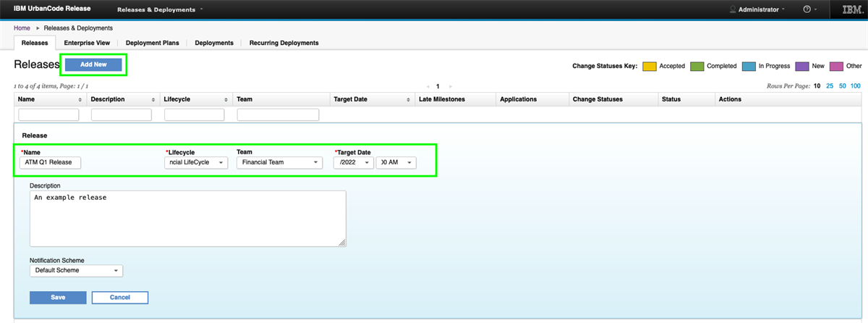Switch to the Recurring Deployments tab
The height and width of the screenshot is (323, 868).
(x=284, y=43)
